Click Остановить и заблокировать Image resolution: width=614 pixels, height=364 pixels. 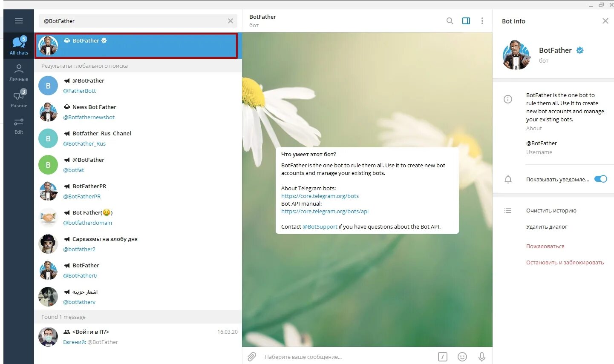point(565,263)
